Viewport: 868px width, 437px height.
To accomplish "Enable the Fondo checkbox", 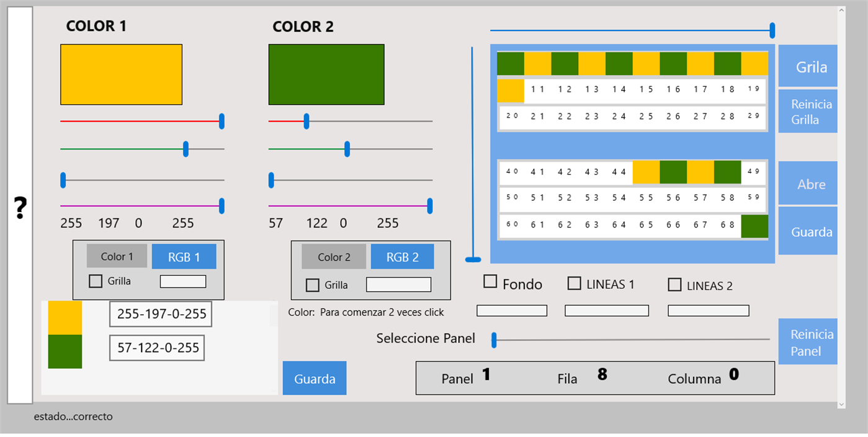I will click(x=490, y=282).
